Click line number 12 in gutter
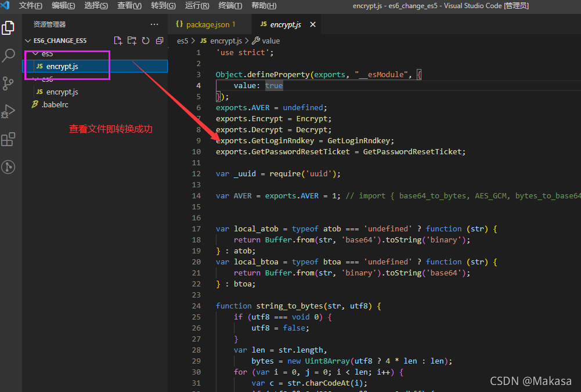 pos(196,173)
